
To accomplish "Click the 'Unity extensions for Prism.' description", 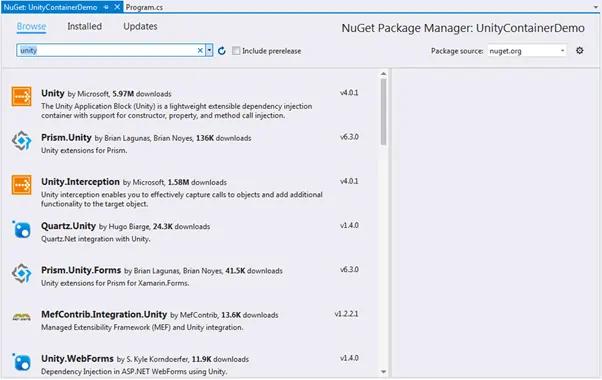I will pyautogui.click(x=84, y=150).
